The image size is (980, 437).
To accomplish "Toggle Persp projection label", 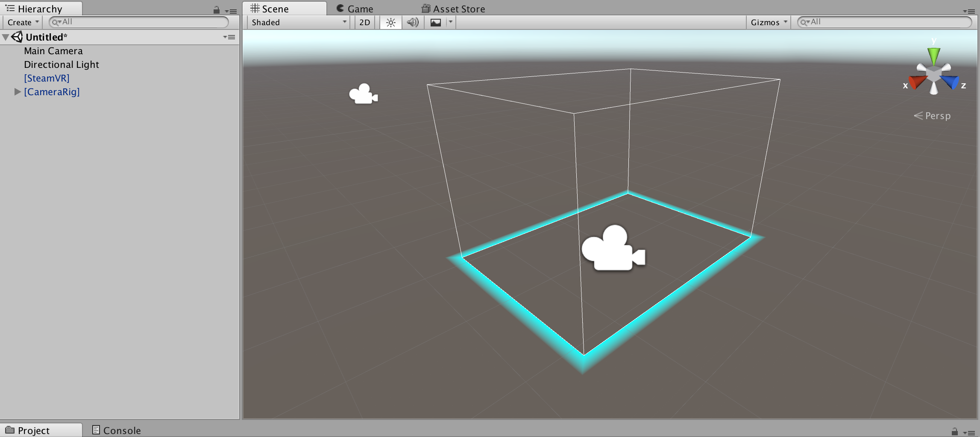I will [x=932, y=116].
